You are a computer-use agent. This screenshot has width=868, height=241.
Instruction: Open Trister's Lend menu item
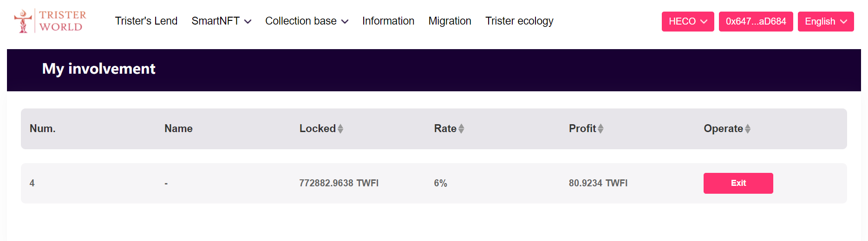click(146, 21)
